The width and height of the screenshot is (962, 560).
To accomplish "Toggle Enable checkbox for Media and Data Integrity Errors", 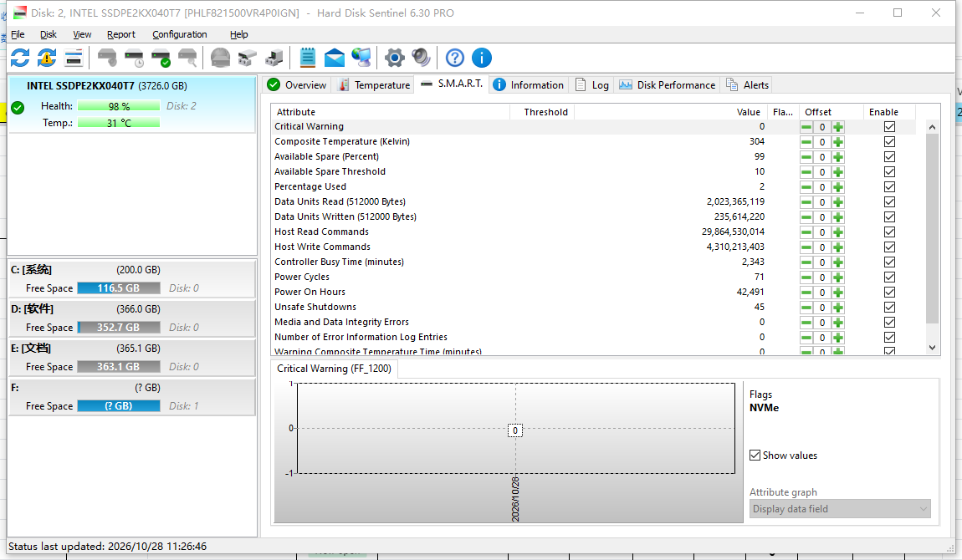I will coord(889,323).
